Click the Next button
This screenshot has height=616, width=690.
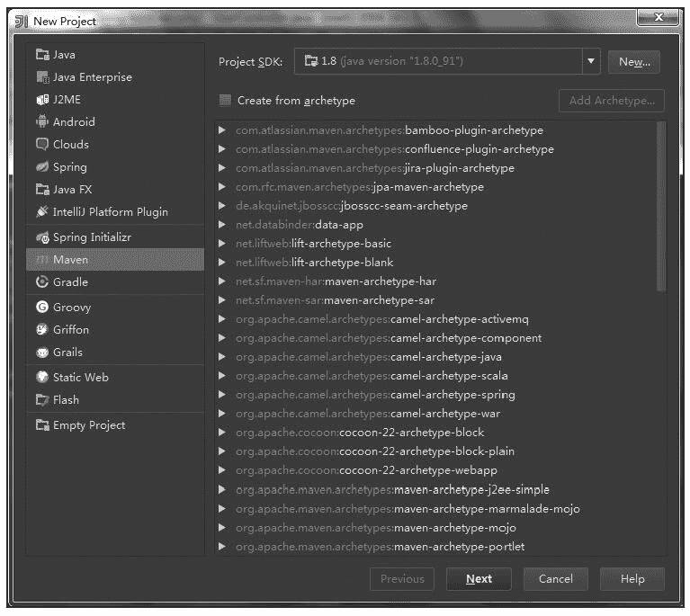[479, 579]
